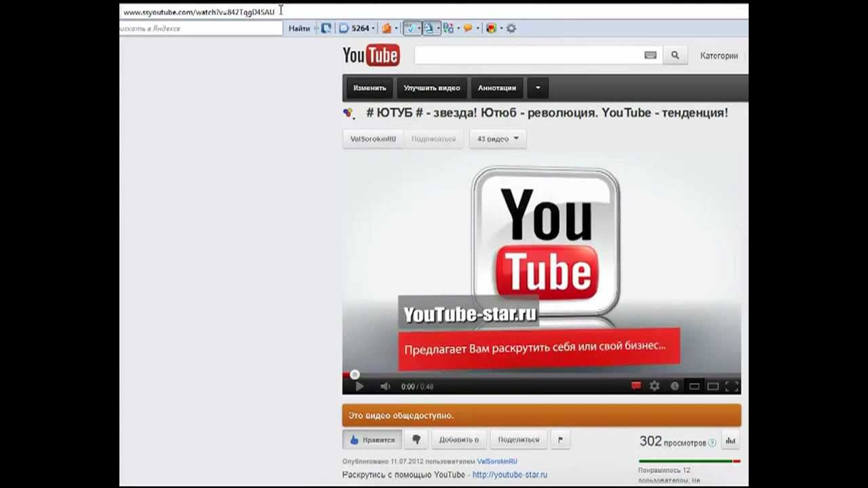Image resolution: width=868 pixels, height=488 pixels.
Task: Toggle the red annotations icon in player
Action: (636, 386)
